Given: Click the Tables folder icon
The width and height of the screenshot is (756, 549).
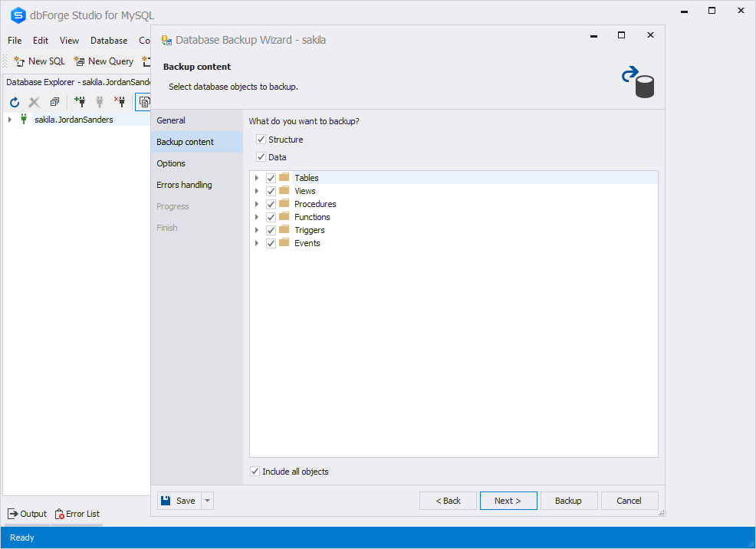Looking at the screenshot, I should pyautogui.click(x=284, y=177).
